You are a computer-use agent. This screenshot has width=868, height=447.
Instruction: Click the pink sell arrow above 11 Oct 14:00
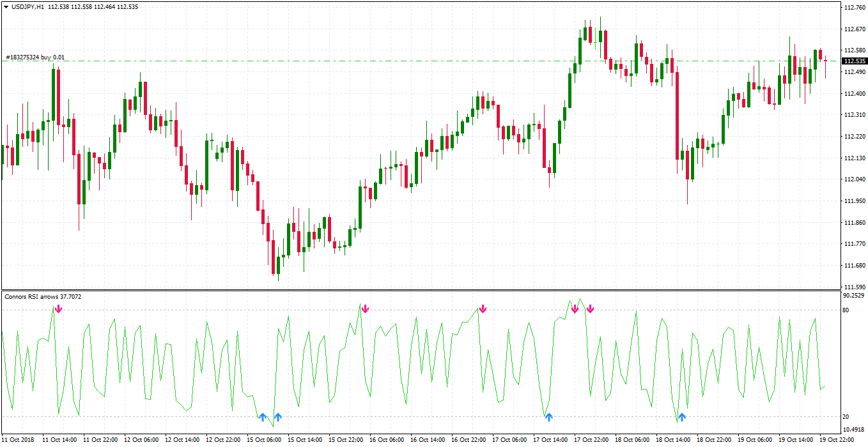58,309
